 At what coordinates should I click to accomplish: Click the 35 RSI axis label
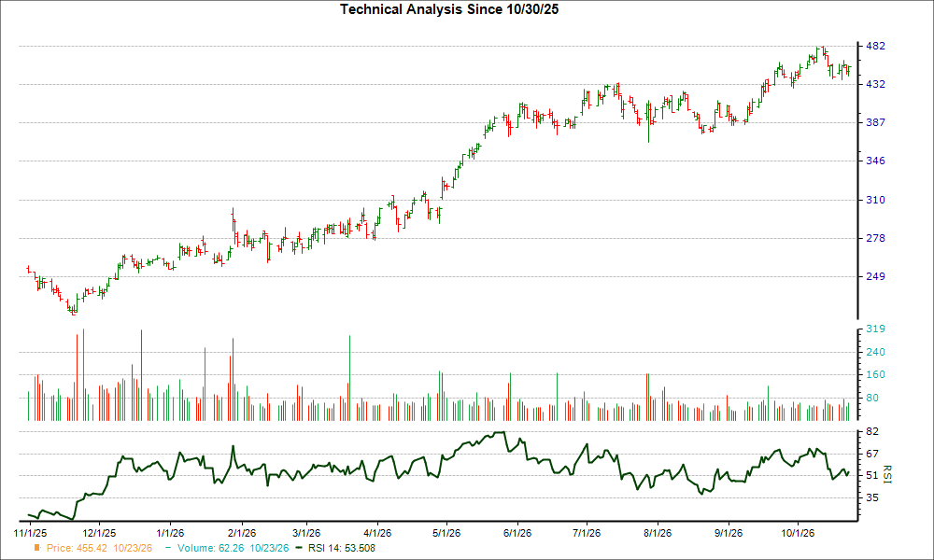[x=872, y=497]
